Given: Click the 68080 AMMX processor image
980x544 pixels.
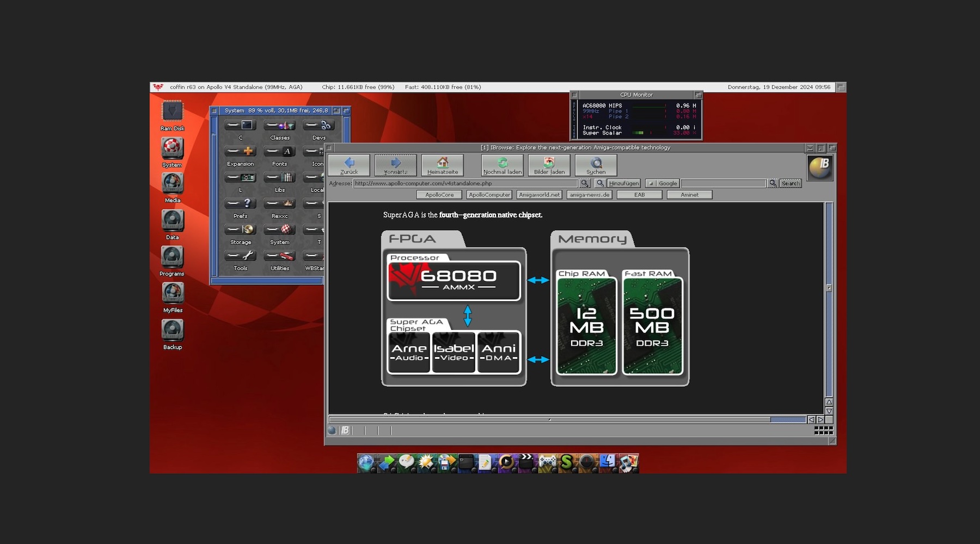Looking at the screenshot, I should tap(454, 281).
